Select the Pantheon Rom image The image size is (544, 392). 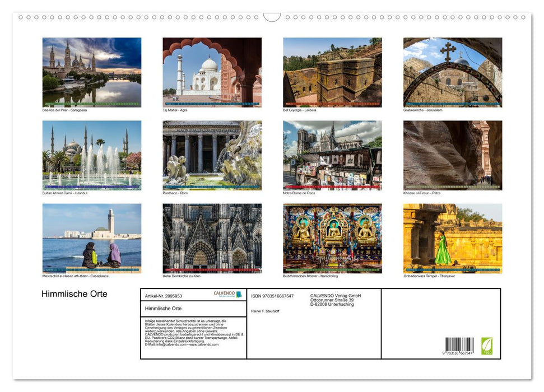tap(212, 155)
